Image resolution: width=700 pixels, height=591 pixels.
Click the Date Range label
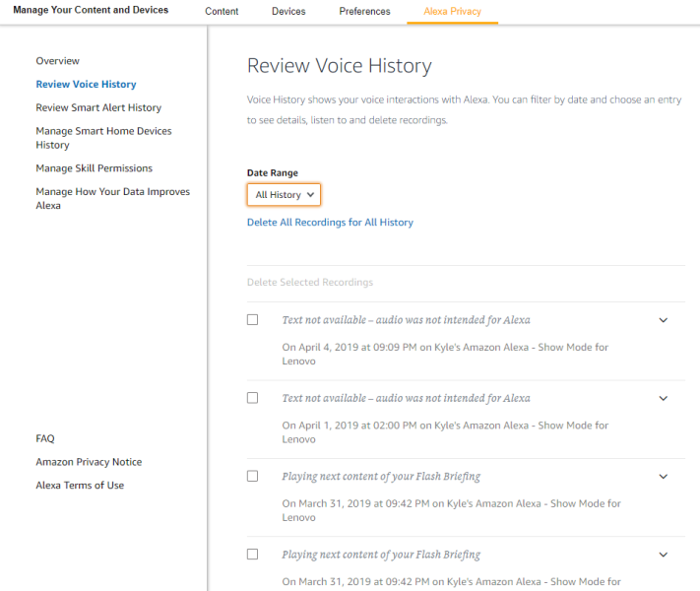point(273,173)
